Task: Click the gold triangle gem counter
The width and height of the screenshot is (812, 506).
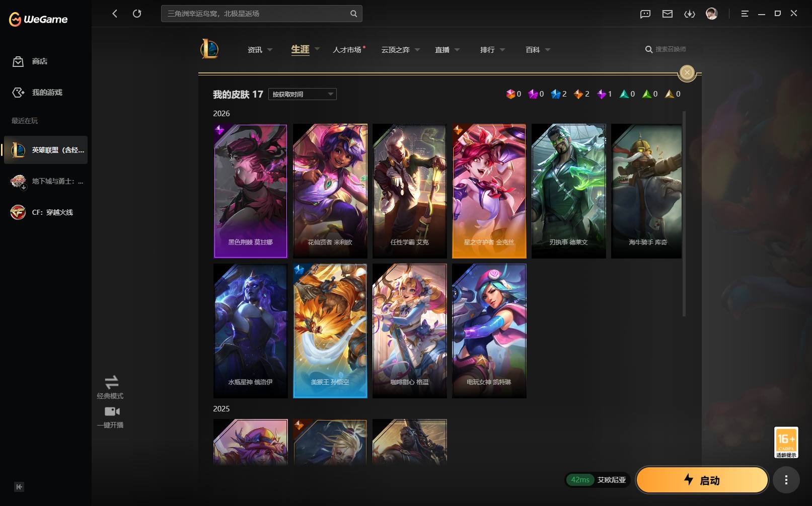Action: (x=673, y=94)
